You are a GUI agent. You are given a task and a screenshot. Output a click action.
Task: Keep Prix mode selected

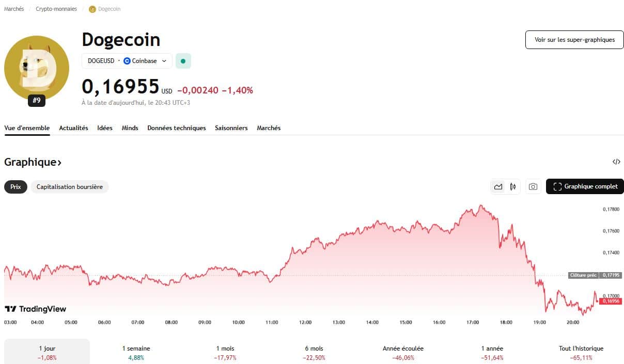pos(15,186)
